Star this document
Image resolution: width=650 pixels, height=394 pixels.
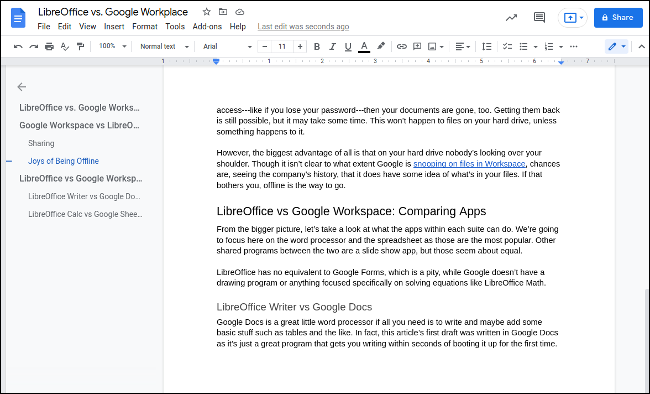(206, 12)
